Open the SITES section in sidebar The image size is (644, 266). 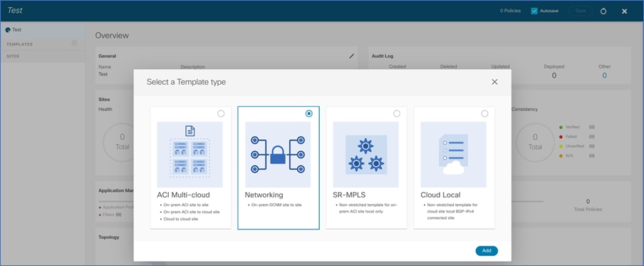pyautogui.click(x=43, y=56)
